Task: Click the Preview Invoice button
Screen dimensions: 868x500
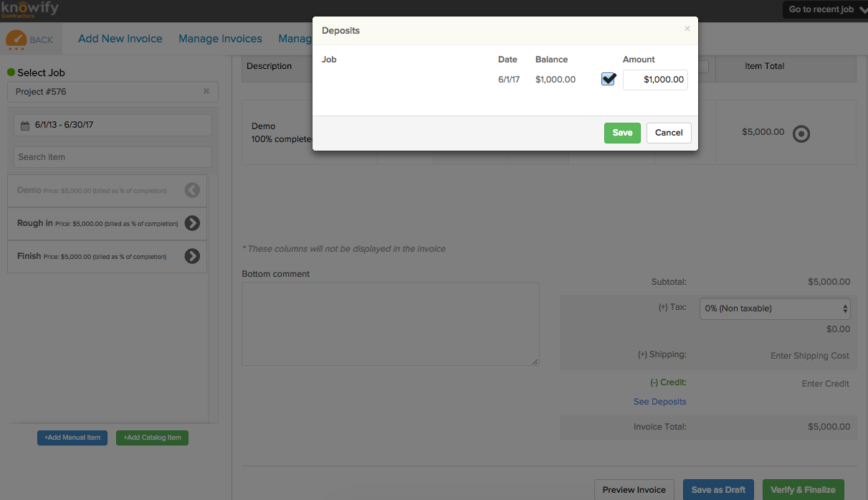Action: pos(634,490)
